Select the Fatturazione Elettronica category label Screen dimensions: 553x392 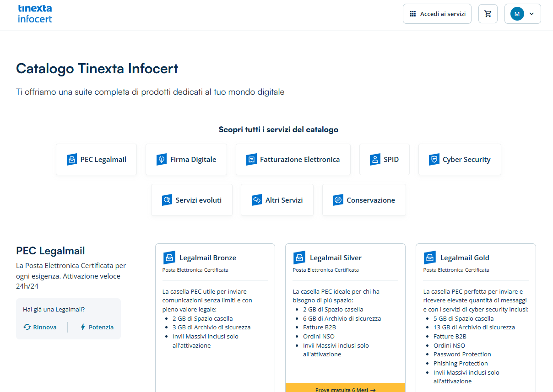point(300,160)
